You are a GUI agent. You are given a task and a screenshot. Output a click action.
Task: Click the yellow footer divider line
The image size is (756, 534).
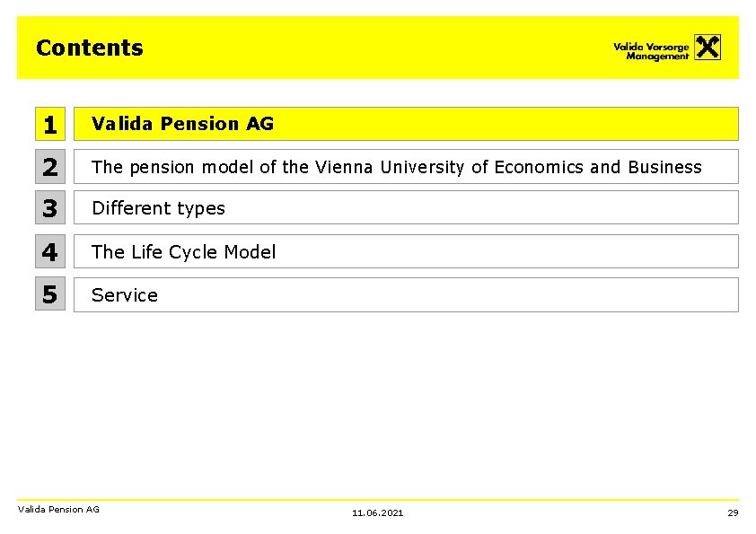click(377, 500)
